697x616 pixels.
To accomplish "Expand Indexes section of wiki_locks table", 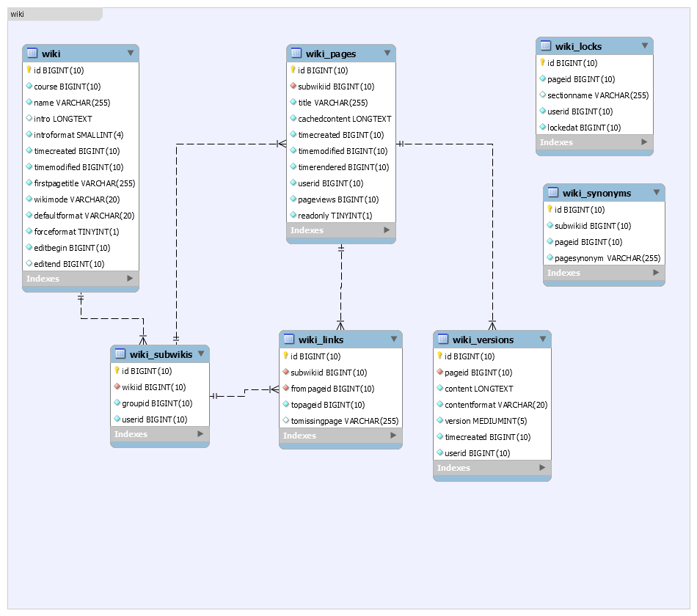I will [644, 142].
